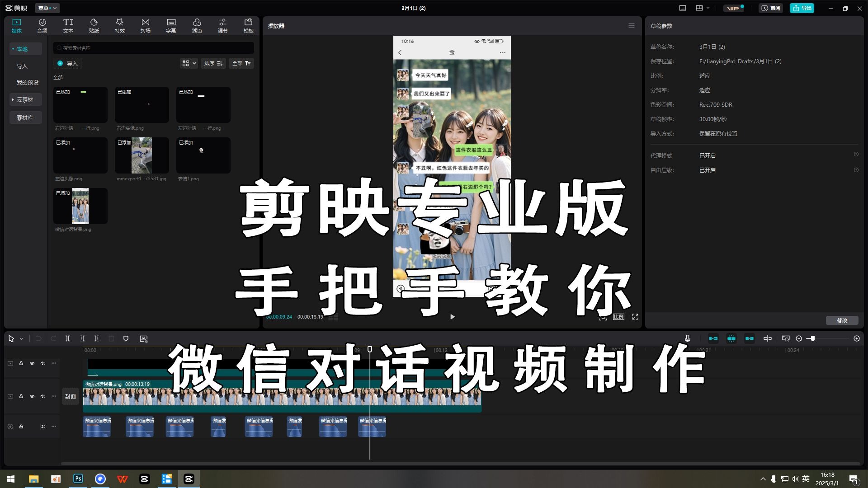Toggle main track magnet snapping
Viewport: 868px width, 488px height.
coord(713,338)
